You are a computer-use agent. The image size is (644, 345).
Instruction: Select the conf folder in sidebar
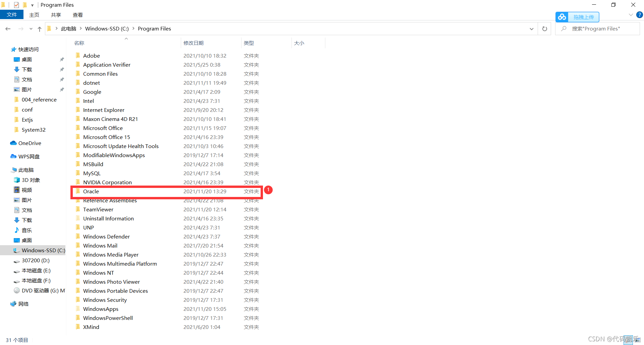click(x=23, y=110)
